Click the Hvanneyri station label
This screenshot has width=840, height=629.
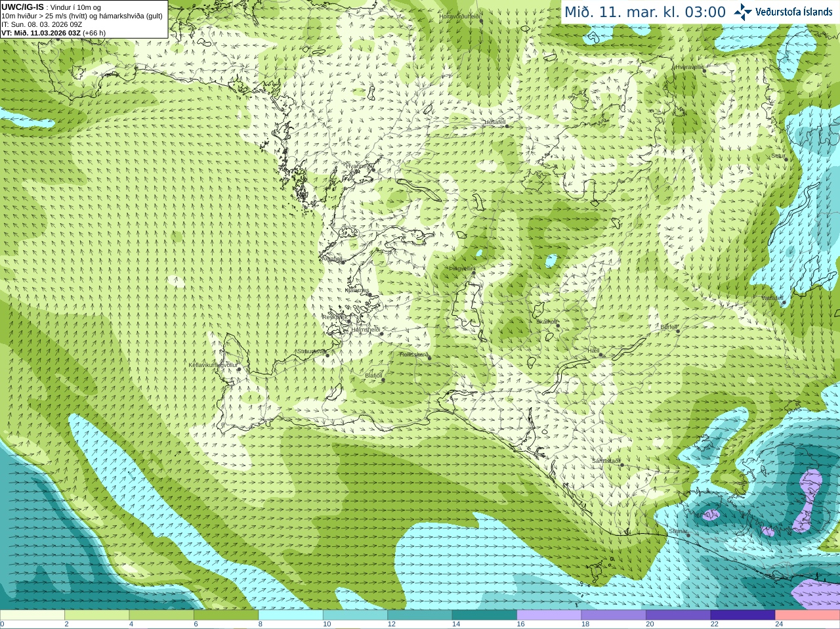[358, 166]
